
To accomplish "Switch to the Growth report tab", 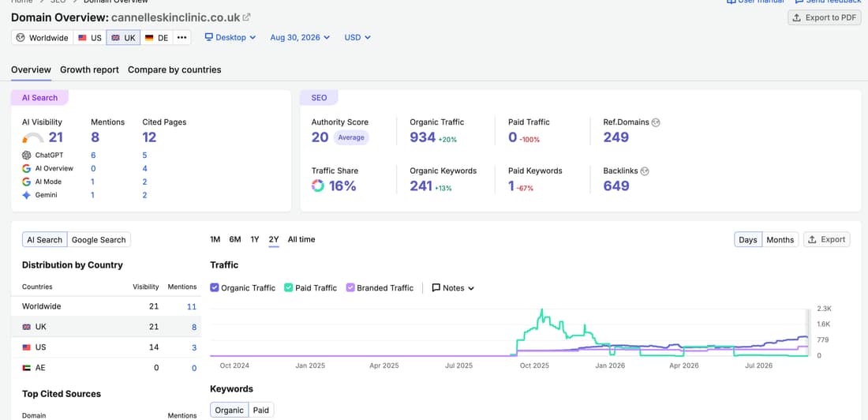I will (90, 69).
